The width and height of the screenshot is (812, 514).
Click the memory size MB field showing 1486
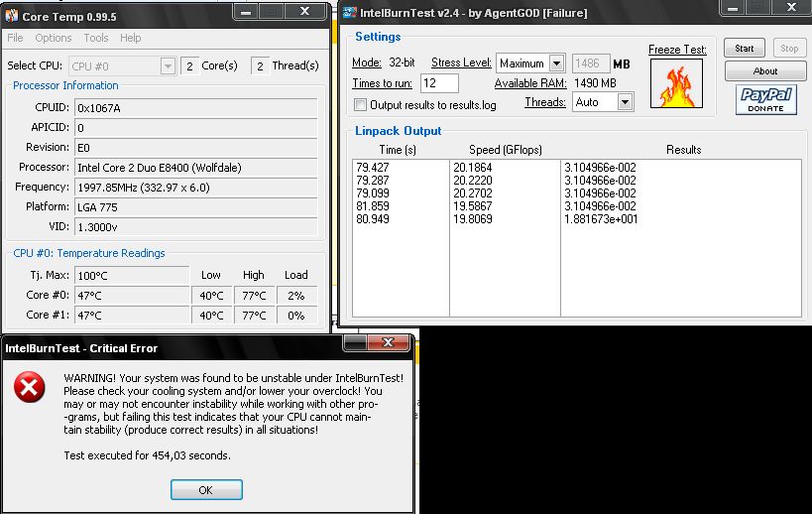tap(590, 64)
